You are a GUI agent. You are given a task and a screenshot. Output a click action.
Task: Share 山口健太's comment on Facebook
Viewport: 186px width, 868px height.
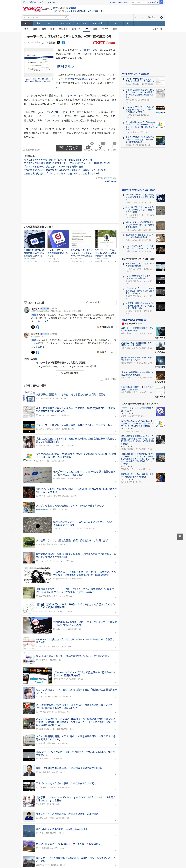[x=38, y=352]
